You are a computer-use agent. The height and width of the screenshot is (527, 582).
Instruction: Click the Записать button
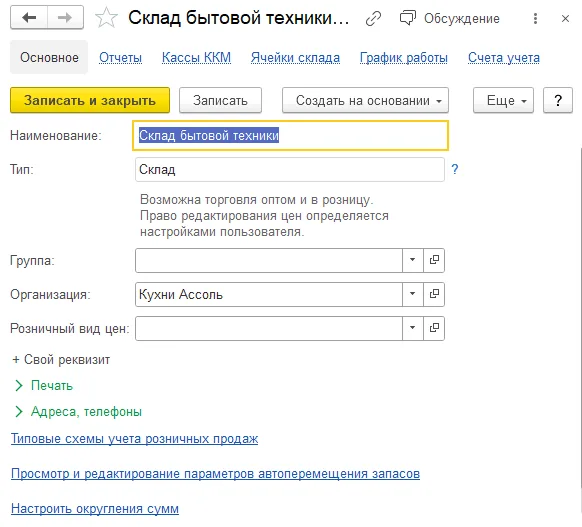[x=220, y=100]
